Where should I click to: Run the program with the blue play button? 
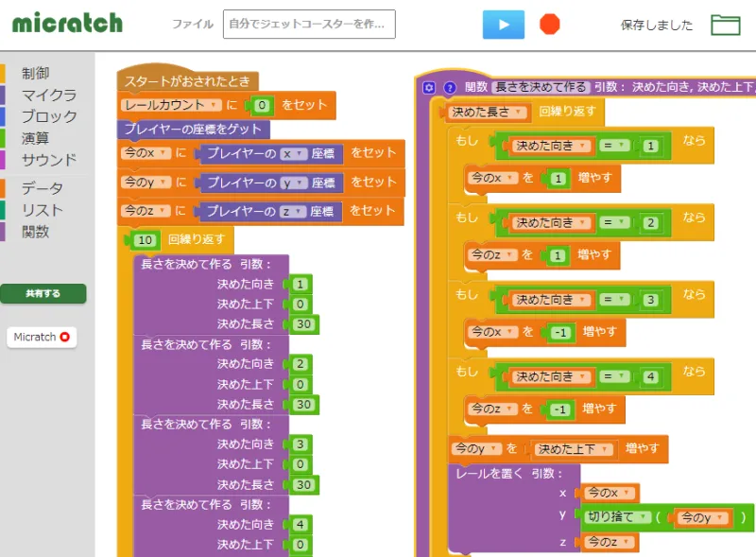[x=504, y=25]
